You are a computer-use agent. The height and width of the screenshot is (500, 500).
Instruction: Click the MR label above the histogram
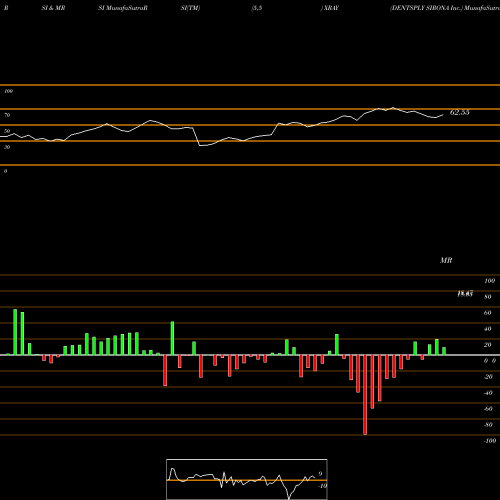446,260
